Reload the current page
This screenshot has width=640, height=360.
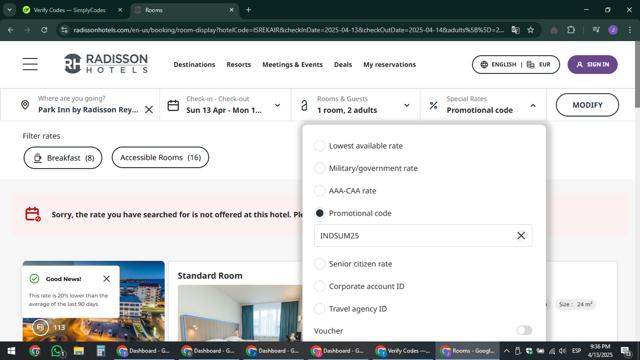44,30
